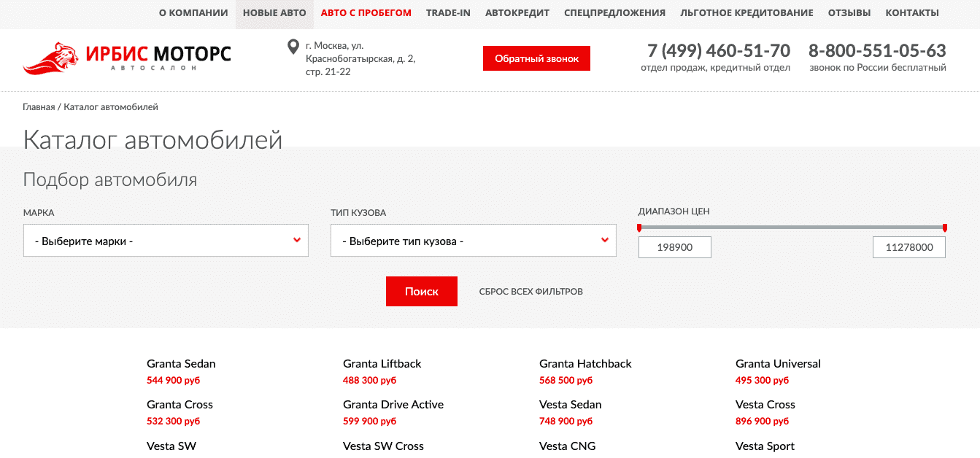Viewport: 980px width, 458px height.
Task: Click the red chevron on the brand selector
Action: 297,240
